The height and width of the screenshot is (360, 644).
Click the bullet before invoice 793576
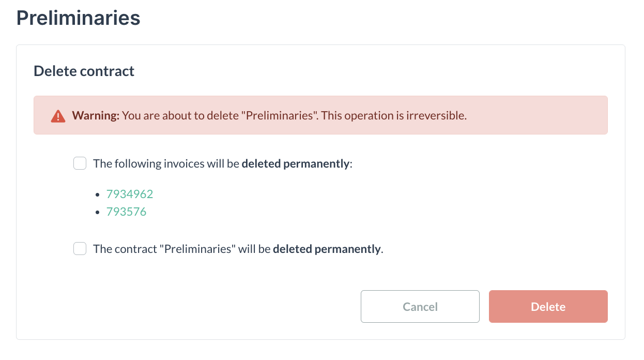(x=98, y=212)
